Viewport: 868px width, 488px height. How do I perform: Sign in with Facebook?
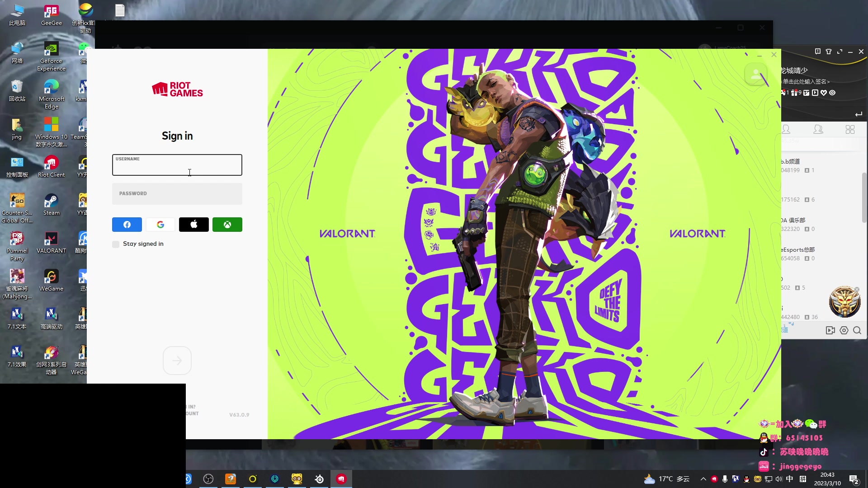coord(127,225)
